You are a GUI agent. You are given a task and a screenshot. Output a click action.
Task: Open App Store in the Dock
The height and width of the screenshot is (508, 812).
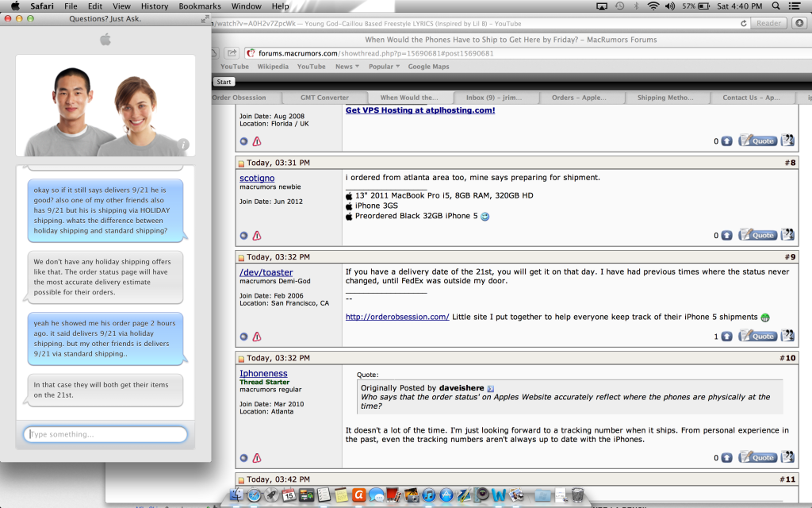[446, 495]
